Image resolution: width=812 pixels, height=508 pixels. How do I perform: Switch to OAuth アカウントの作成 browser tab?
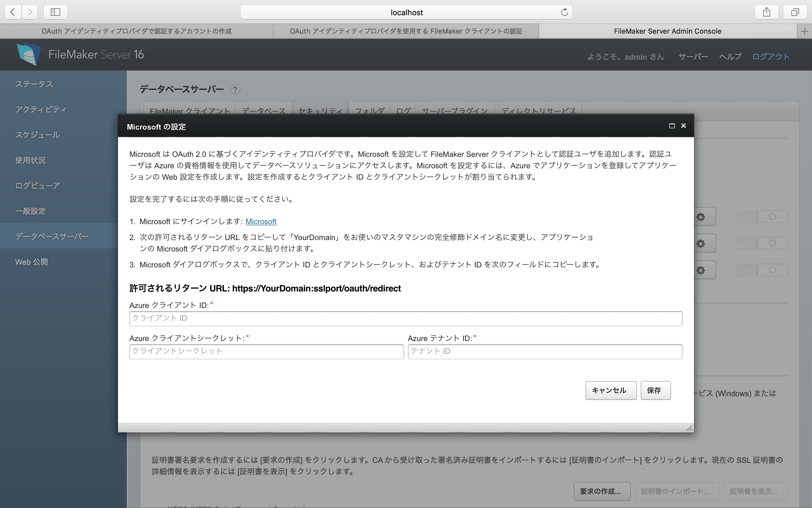coord(137,31)
